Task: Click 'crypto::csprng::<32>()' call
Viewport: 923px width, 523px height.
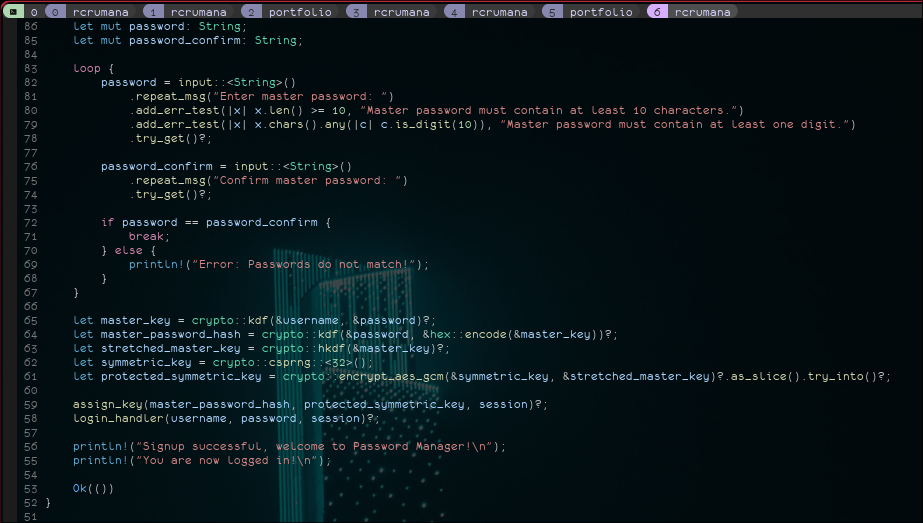Action: [289, 362]
